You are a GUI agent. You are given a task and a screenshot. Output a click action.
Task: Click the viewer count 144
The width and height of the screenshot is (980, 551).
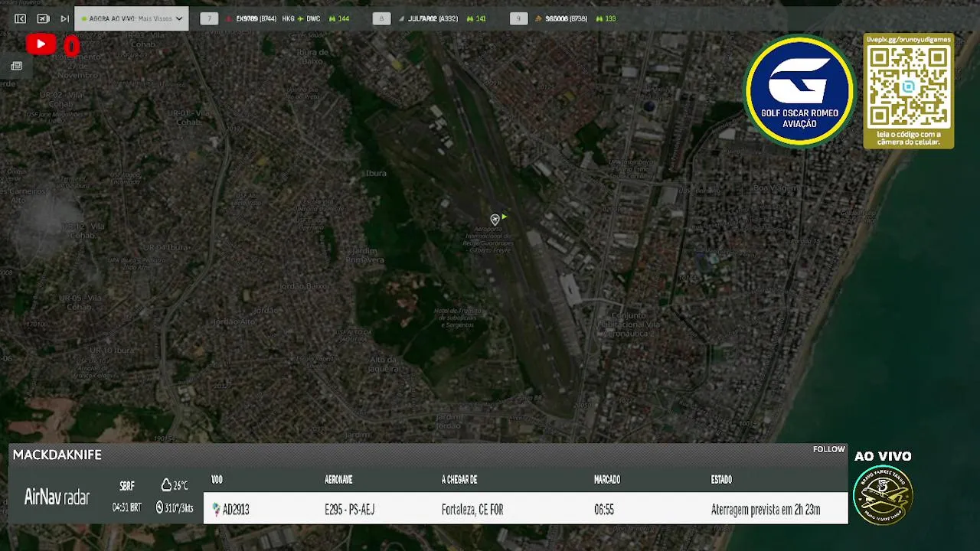point(344,18)
